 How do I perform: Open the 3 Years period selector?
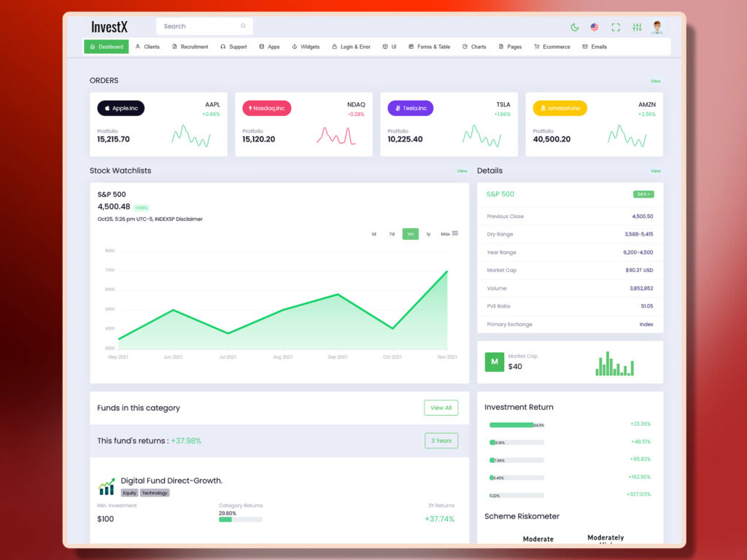tap(441, 440)
